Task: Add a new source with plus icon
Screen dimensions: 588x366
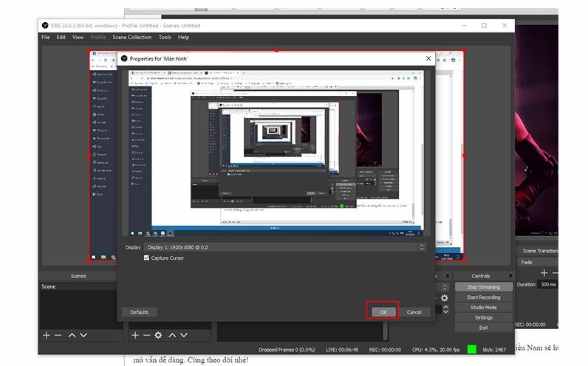Action: [x=134, y=335]
